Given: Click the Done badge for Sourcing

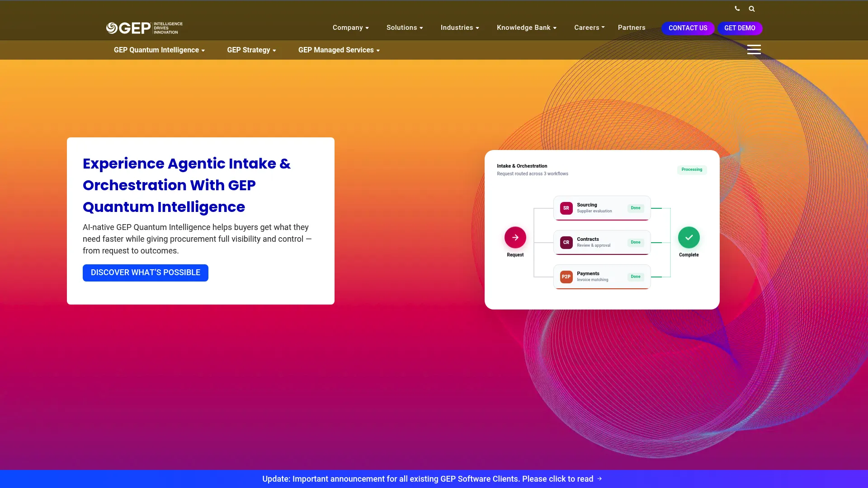Looking at the screenshot, I should click(636, 208).
